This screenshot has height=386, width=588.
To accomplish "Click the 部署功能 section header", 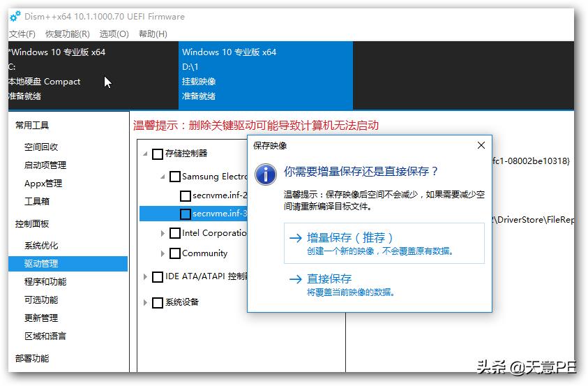I will 32,359.
